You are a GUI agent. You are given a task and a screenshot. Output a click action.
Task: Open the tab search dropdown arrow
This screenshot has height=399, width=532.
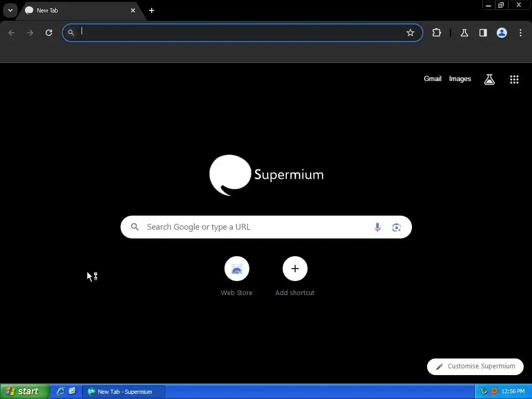(x=10, y=10)
